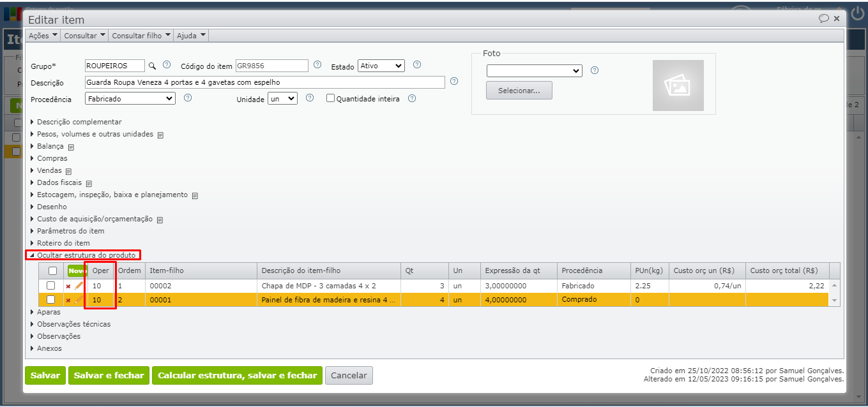The width and height of the screenshot is (868, 407).
Task: Check the checkbox for row 00002
Action: [51, 286]
